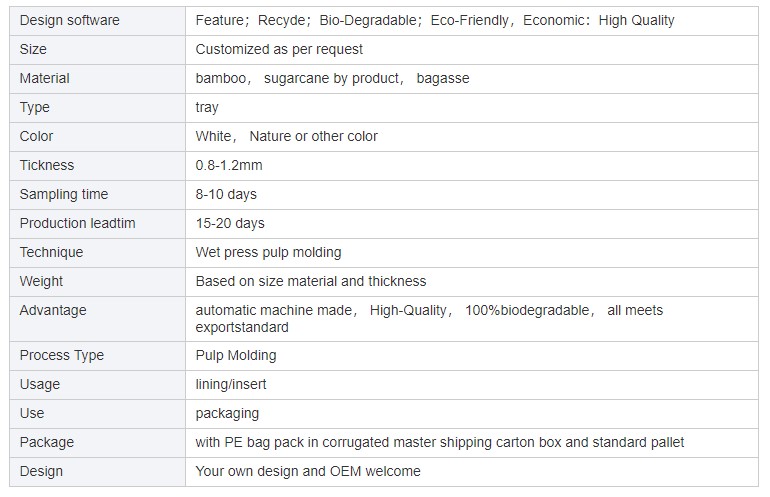Image resolution: width=770 pixels, height=497 pixels.
Task: Select 'Your own design and OEM welcome' text
Action: point(308,471)
